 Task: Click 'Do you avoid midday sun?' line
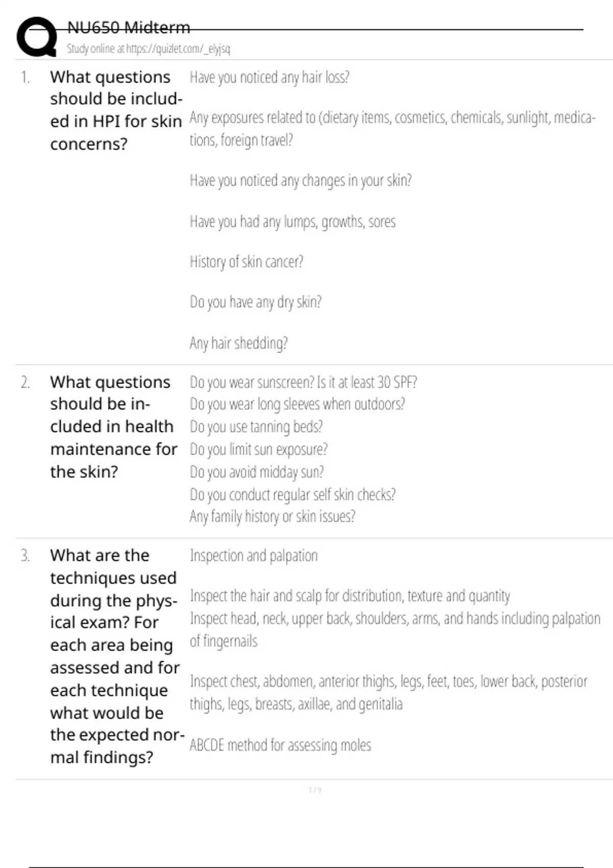(256, 472)
